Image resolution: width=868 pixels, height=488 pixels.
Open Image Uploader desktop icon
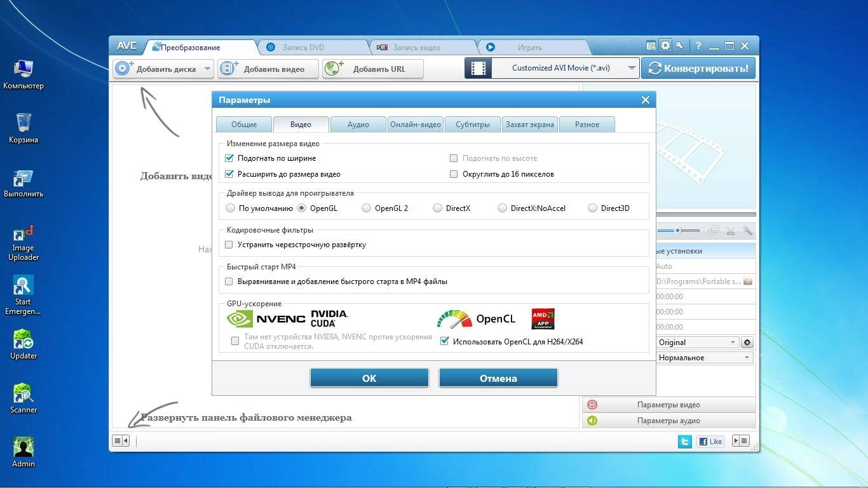click(24, 243)
